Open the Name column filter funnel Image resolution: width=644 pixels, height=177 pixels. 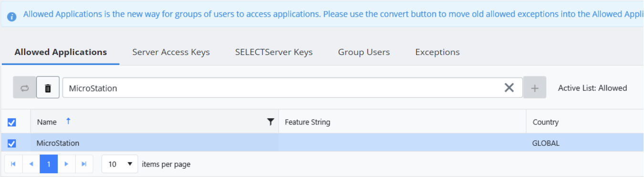click(x=270, y=122)
